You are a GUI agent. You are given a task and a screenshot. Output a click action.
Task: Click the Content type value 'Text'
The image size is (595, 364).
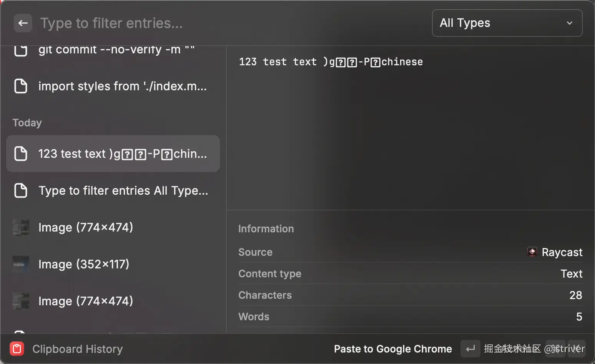[572, 273]
